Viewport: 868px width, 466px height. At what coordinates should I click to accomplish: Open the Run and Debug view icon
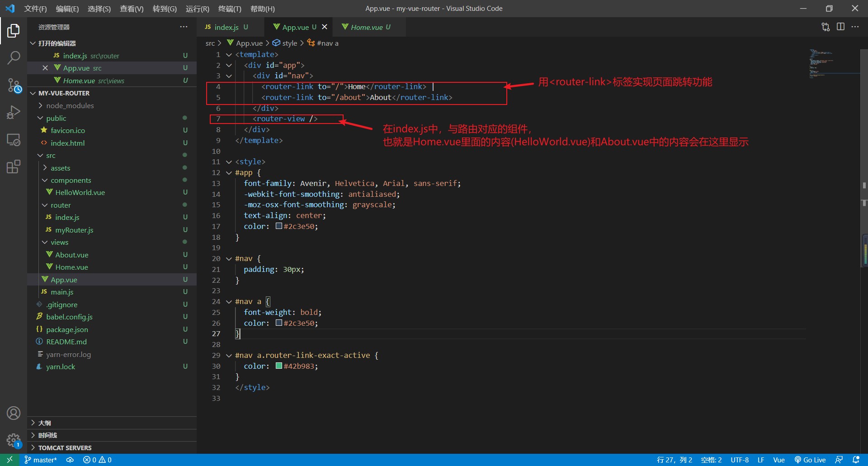click(14, 112)
